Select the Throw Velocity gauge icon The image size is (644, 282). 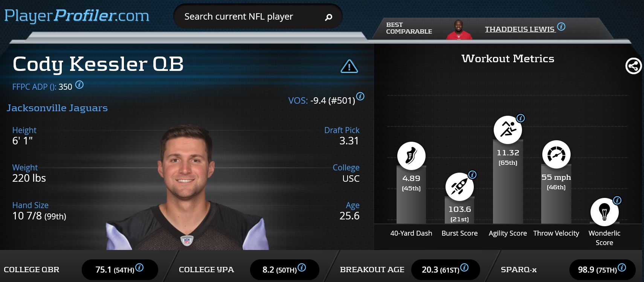pyautogui.click(x=556, y=155)
